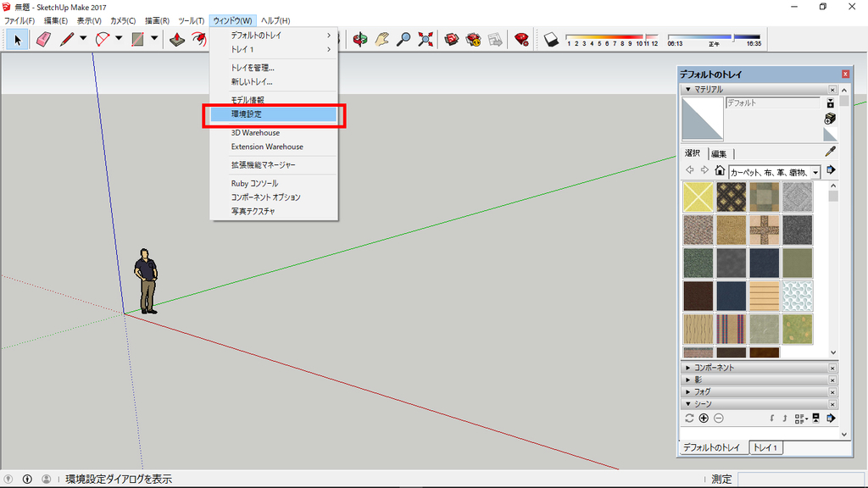The width and height of the screenshot is (868, 488).
Task: Click the red ruby Extension Manager icon
Action: click(521, 40)
